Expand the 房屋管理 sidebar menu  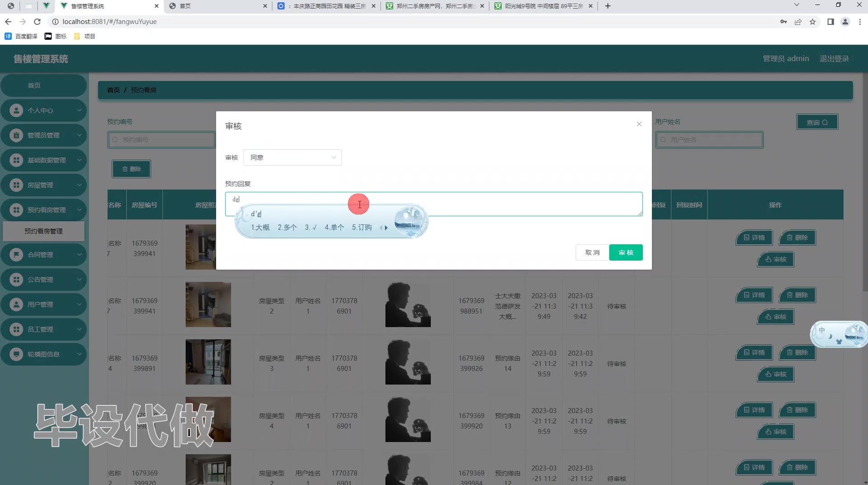click(x=43, y=185)
